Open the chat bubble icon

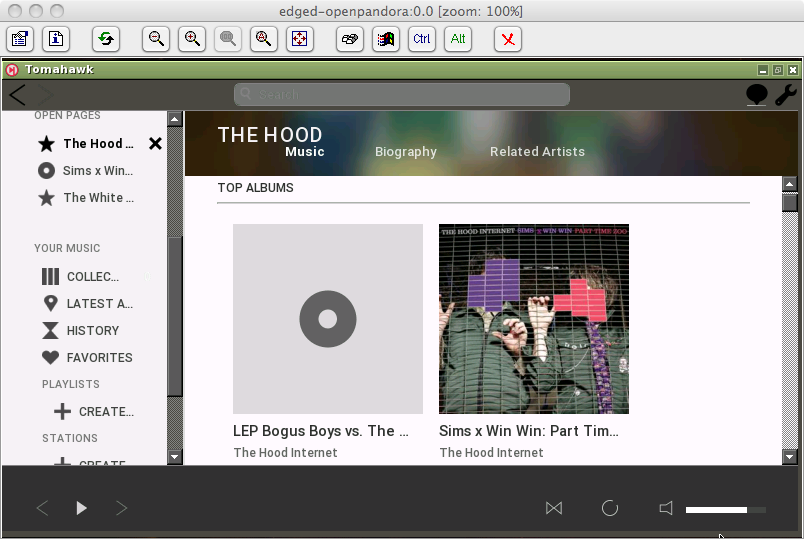point(757,95)
